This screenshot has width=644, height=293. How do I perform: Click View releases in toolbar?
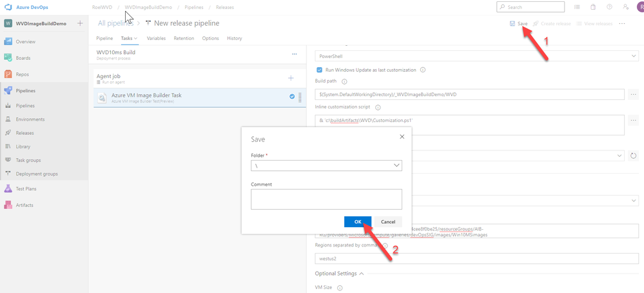coord(594,23)
